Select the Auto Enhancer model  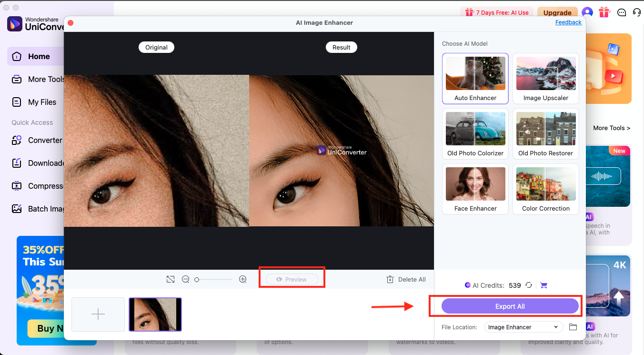click(475, 79)
